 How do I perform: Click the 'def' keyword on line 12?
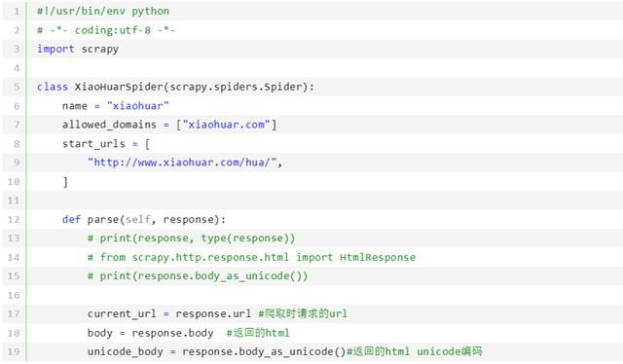71,219
